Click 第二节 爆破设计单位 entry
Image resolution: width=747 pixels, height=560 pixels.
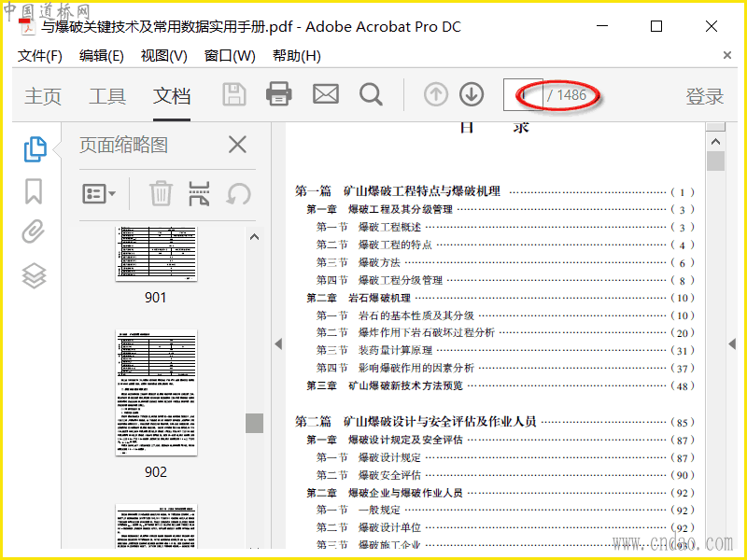coord(505,527)
